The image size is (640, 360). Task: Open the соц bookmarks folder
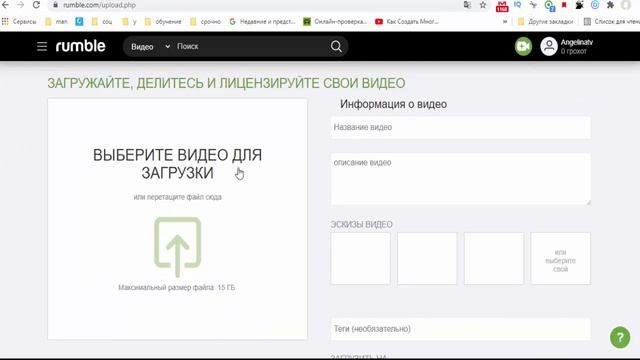(x=102, y=22)
